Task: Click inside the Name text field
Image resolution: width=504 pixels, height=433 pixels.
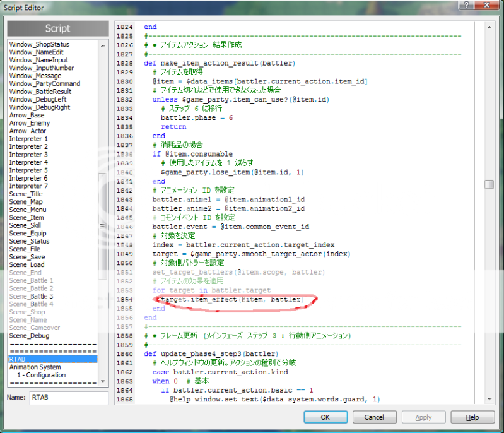Action: [68, 398]
